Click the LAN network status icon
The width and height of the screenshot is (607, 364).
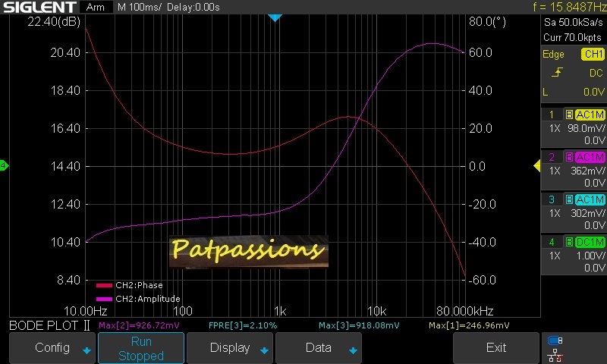tap(555, 354)
